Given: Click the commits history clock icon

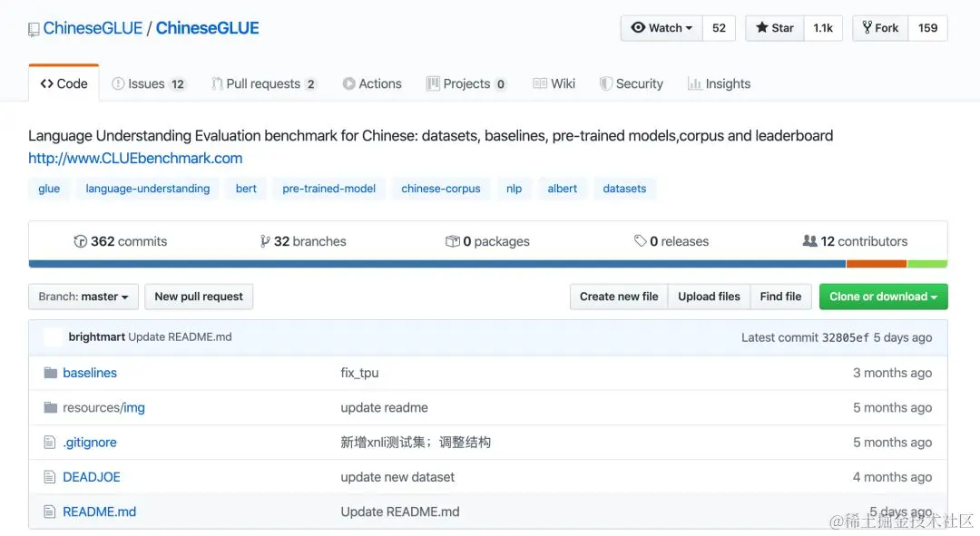Looking at the screenshot, I should click(x=80, y=241).
